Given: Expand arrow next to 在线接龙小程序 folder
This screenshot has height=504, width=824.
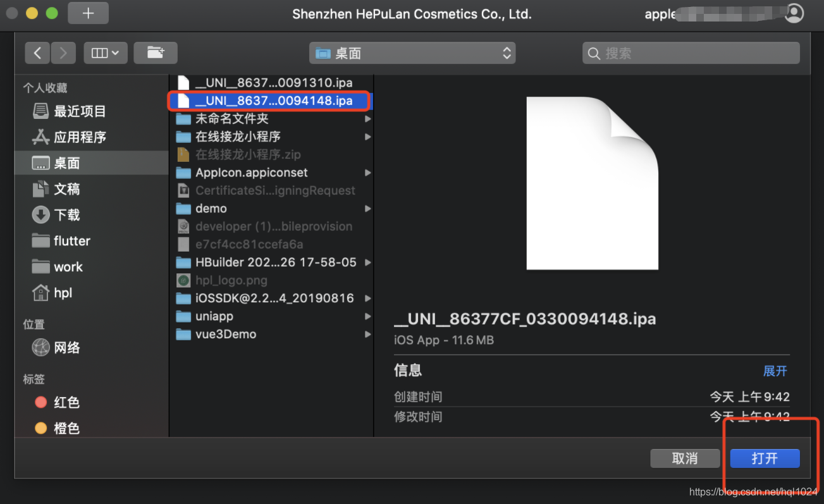Looking at the screenshot, I should 367,137.
